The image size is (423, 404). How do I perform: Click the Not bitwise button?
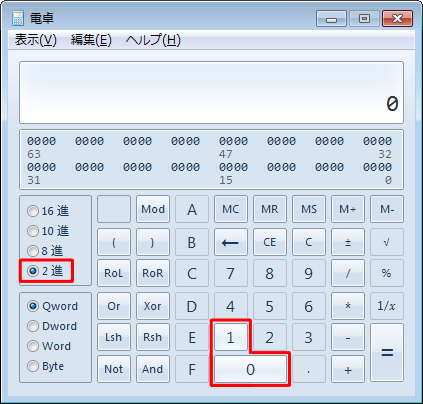point(114,369)
